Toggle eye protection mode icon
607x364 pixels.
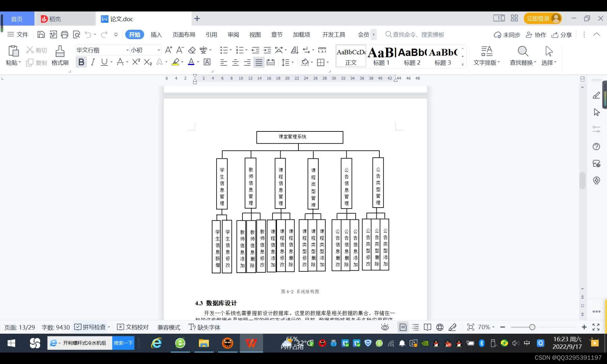tap(385, 327)
